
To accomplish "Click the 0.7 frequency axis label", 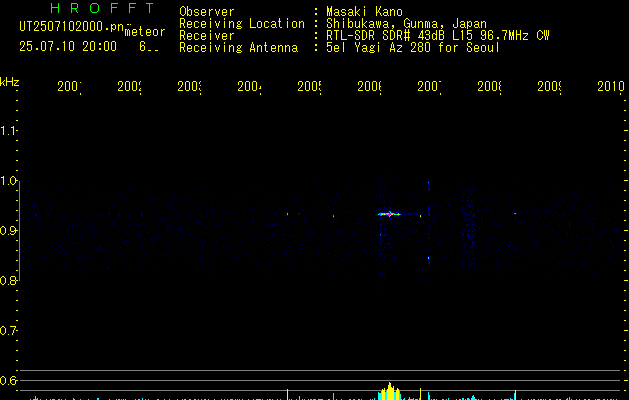I will coord(8,331).
